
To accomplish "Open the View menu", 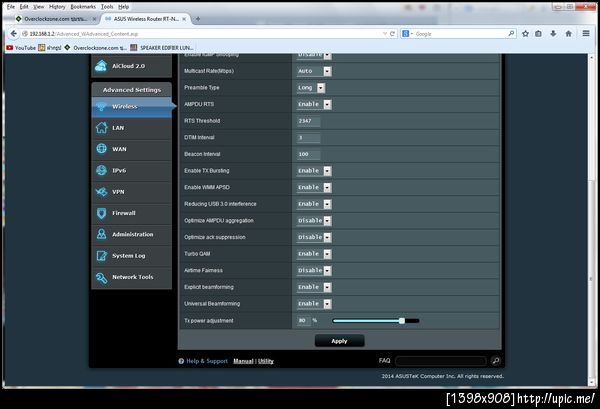I will tap(39, 7).
